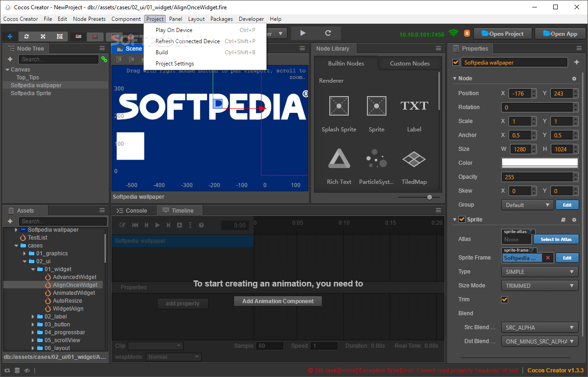Open the Component menu
The image size is (588, 377).
point(126,19)
